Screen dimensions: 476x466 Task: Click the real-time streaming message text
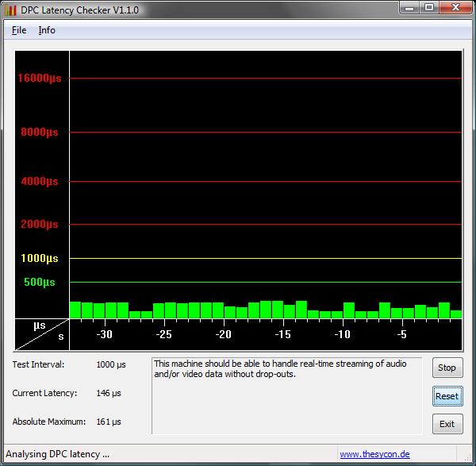click(x=280, y=369)
